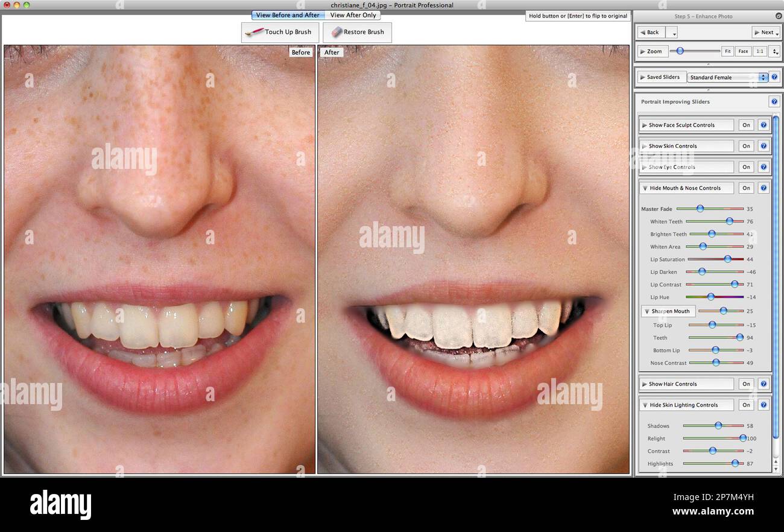Select the Restore Brush tool
This screenshot has height=532, width=784.
357,33
